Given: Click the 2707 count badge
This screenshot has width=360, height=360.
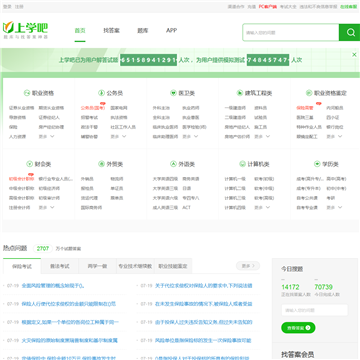Looking at the screenshot, I should pos(43,248).
